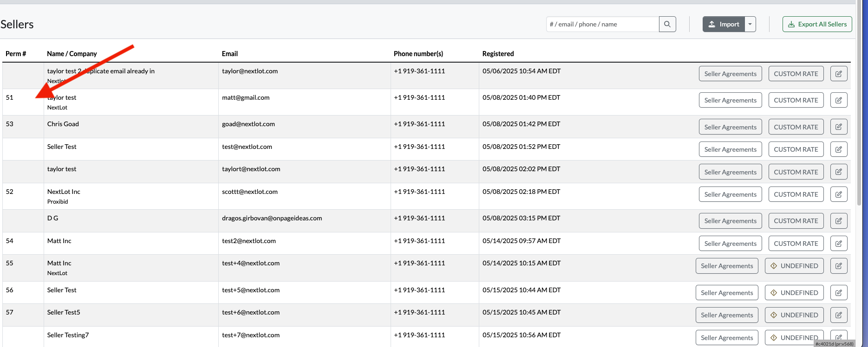This screenshot has width=868, height=347.
Task: Select email goad@nextlot.com
Action: tap(248, 124)
